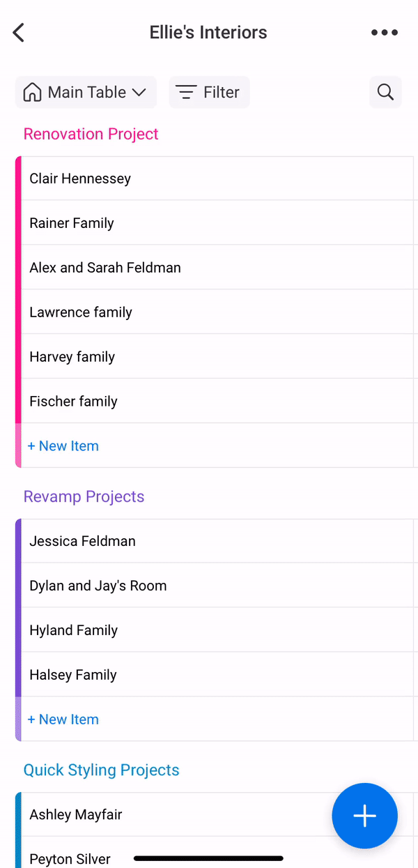The height and width of the screenshot is (868, 418).
Task: Add New Item under Renovation Project
Action: 63,446
